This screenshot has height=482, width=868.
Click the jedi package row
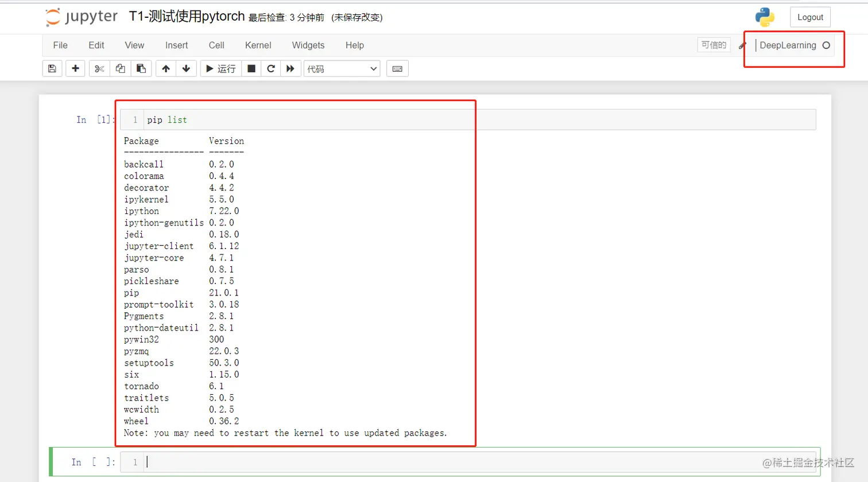point(181,235)
